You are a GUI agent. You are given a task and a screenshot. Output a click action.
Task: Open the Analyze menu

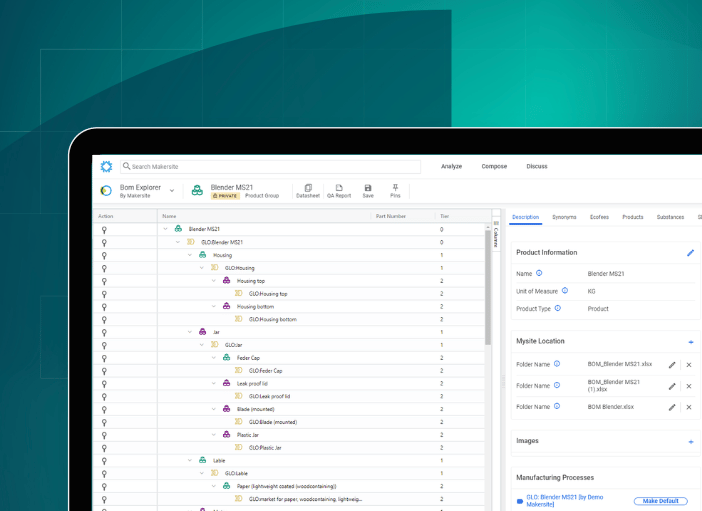tap(451, 166)
